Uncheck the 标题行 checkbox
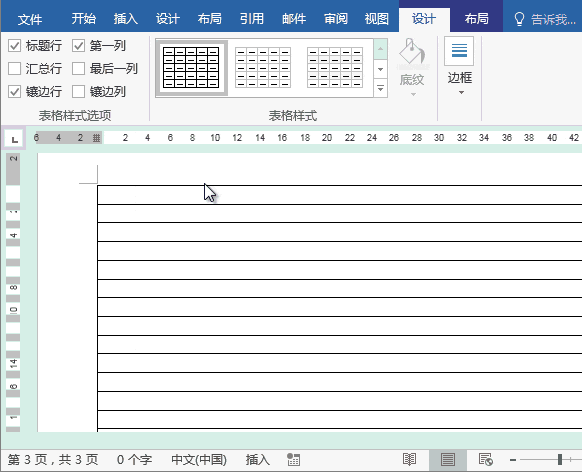The image size is (582, 472). pos(14,46)
